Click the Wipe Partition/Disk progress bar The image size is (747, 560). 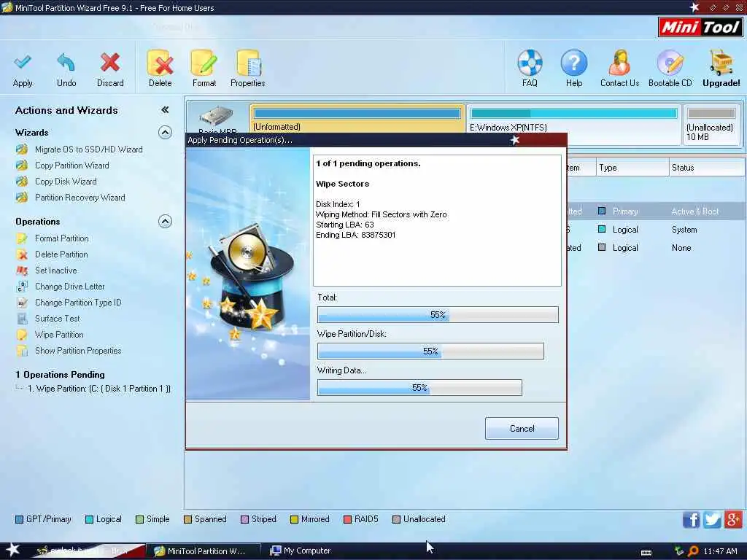coord(430,351)
